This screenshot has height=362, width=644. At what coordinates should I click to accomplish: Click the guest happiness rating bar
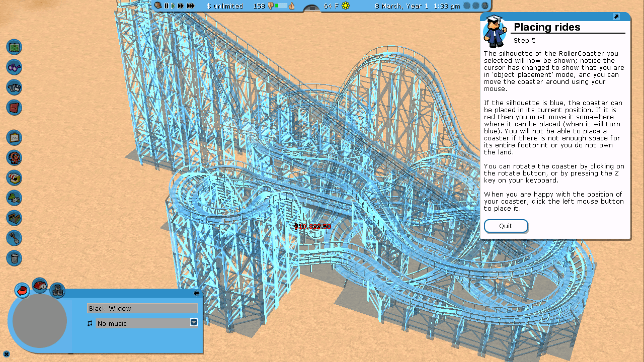point(281,6)
